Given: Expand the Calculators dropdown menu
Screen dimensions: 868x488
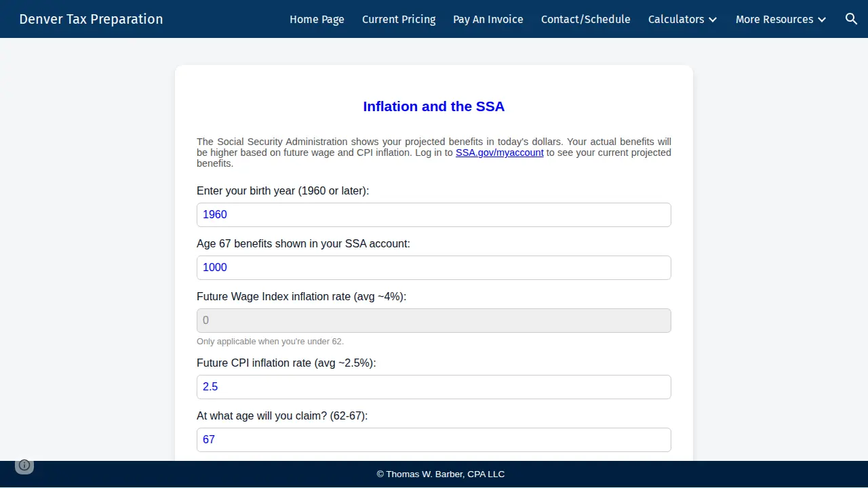Looking at the screenshot, I should coord(682,20).
